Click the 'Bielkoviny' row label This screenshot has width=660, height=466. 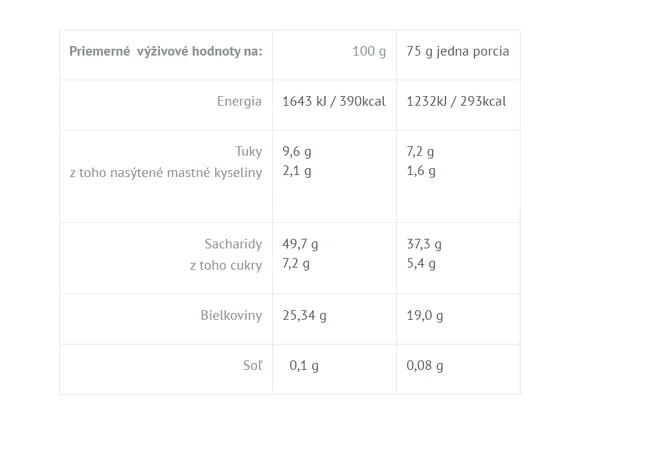(x=231, y=316)
